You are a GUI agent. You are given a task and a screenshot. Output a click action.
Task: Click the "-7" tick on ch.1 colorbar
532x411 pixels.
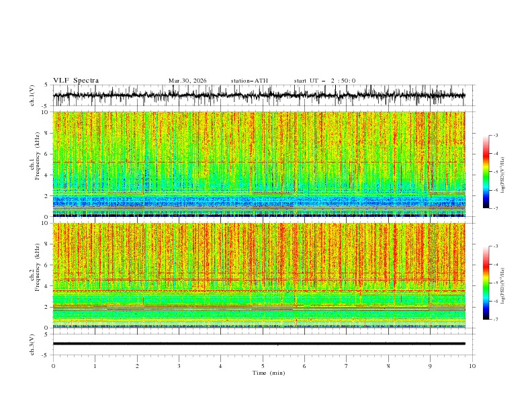tap(496, 208)
